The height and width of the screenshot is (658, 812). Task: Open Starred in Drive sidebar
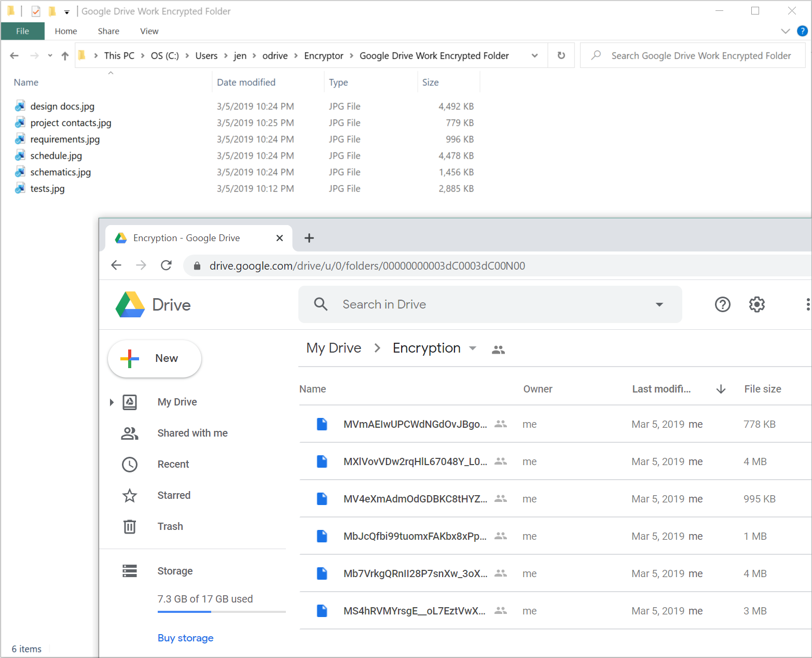click(174, 495)
